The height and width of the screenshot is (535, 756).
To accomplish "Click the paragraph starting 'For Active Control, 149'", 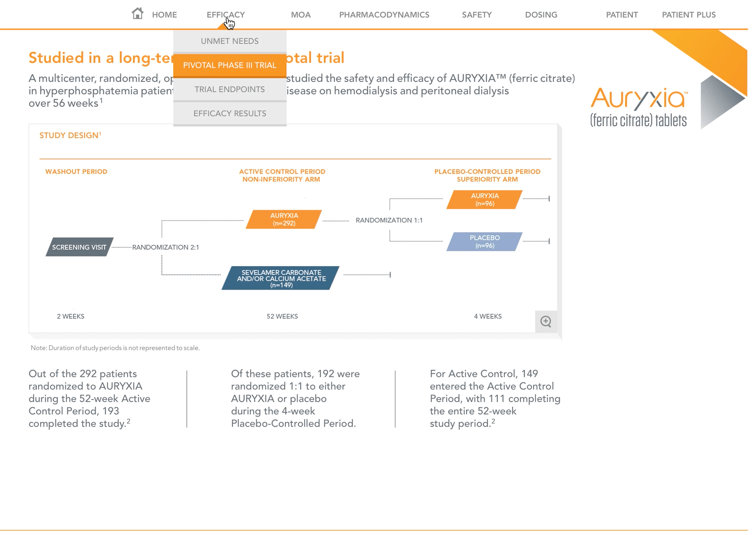I will click(495, 399).
